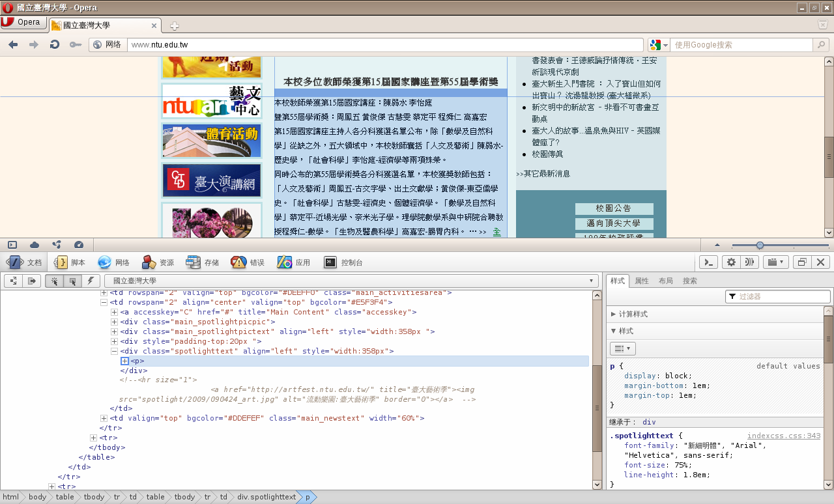834x504 pixels.
Task: Click the 校園公告 link
Action: 614,208
